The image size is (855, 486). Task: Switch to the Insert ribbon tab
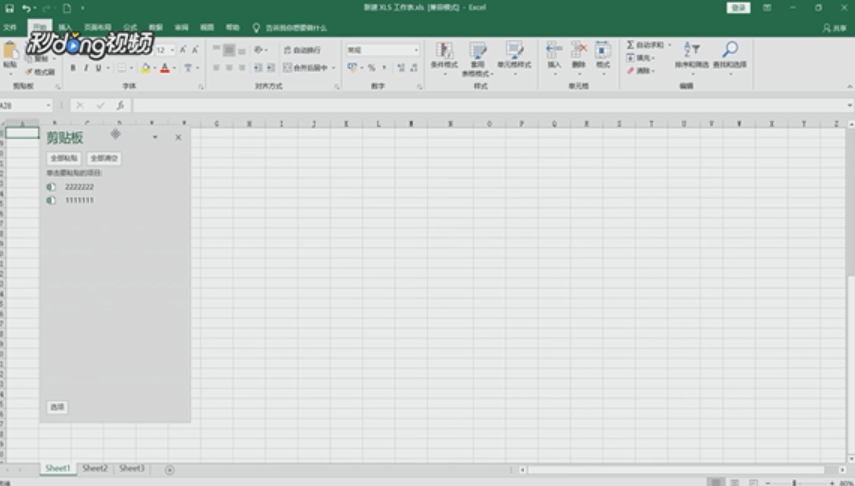(x=65, y=27)
